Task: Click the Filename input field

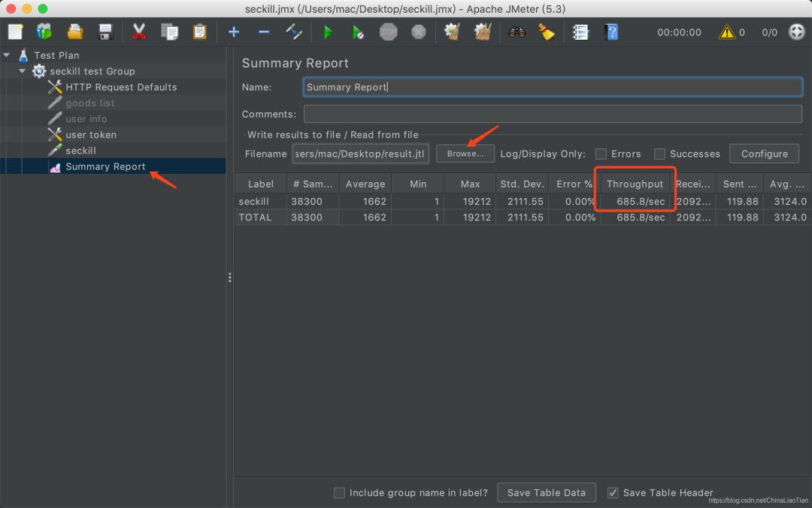Action: pos(360,154)
